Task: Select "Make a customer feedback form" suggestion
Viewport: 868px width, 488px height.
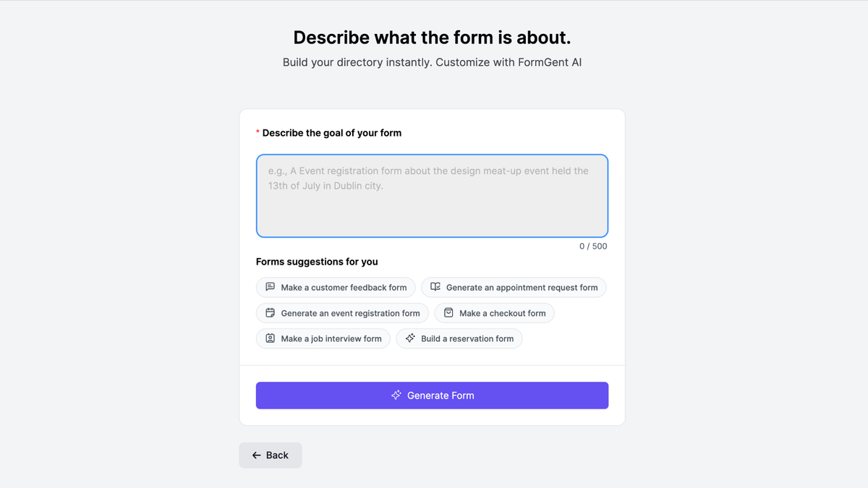Action: pyautogui.click(x=335, y=287)
